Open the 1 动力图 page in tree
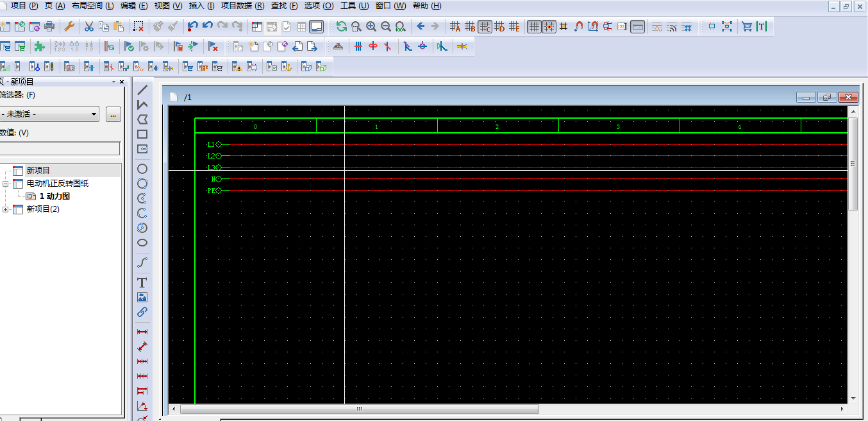 coord(54,196)
